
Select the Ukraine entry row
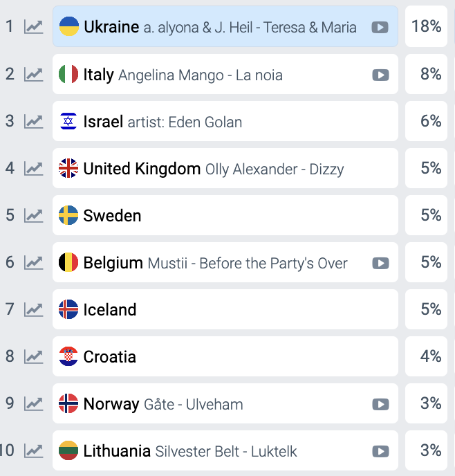click(x=225, y=26)
